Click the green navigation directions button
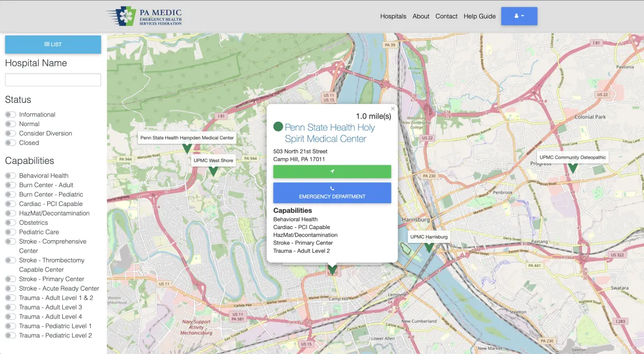 pos(332,172)
